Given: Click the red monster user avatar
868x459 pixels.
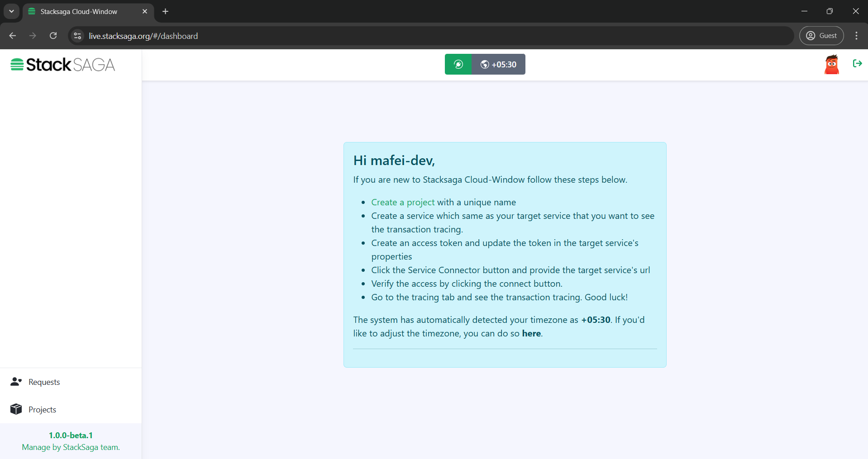Looking at the screenshot, I should [x=831, y=64].
